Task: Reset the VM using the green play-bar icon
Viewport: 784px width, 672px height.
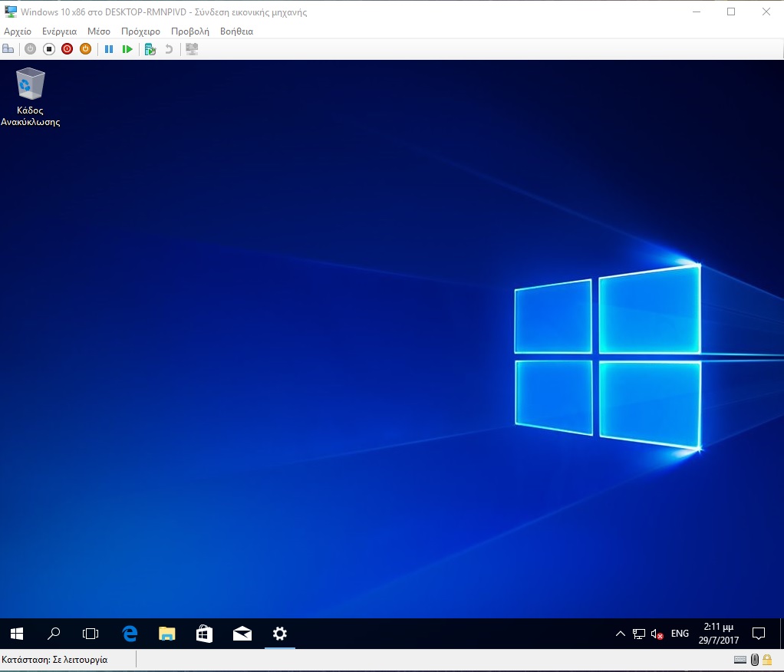Action: click(127, 49)
